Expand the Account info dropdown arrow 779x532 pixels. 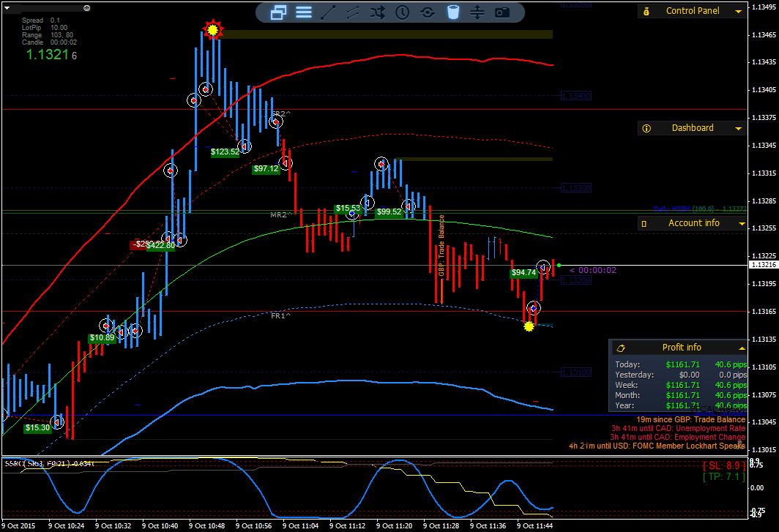742,224
